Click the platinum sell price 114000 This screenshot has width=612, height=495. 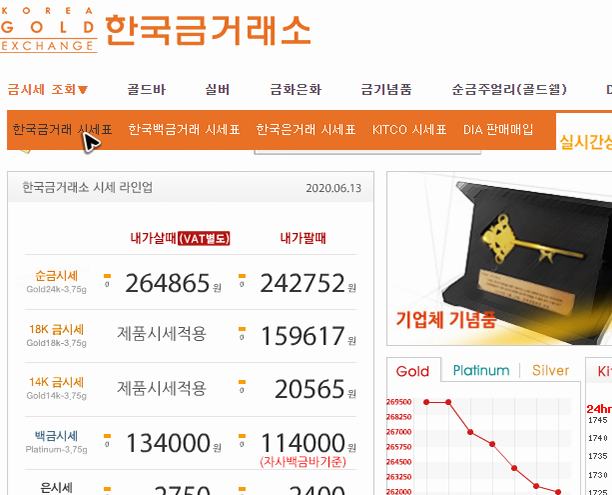pyautogui.click(x=303, y=443)
